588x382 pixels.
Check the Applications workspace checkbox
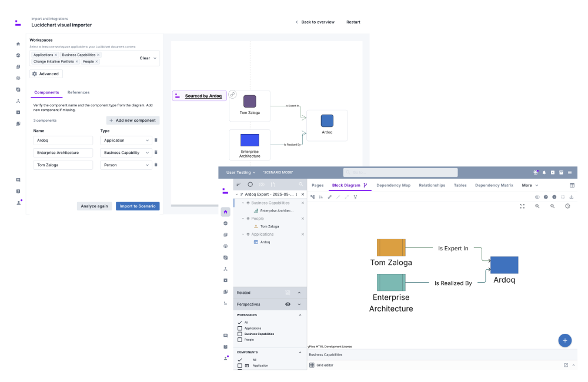[x=240, y=329]
